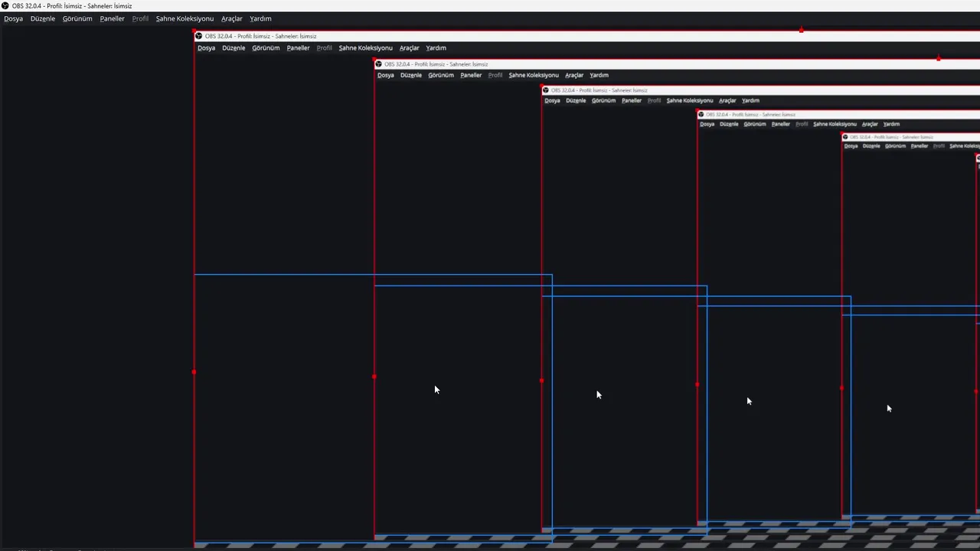980x551 pixels.
Task: Click OBS logo in the largest nested preview title
Action: tap(199, 36)
